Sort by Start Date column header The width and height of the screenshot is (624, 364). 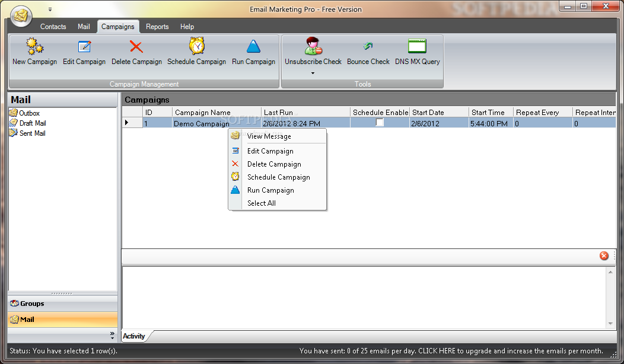point(439,113)
